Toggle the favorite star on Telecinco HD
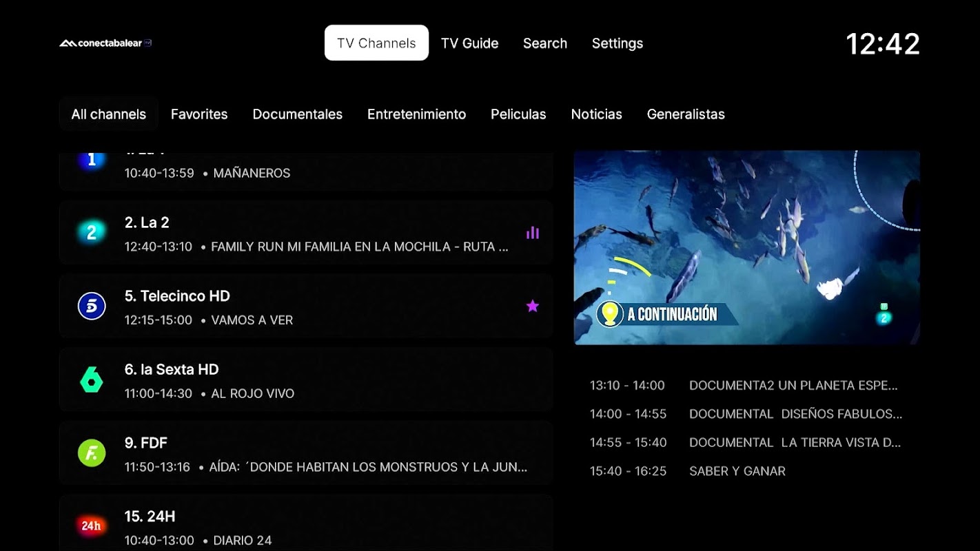The image size is (980, 551). tap(533, 306)
